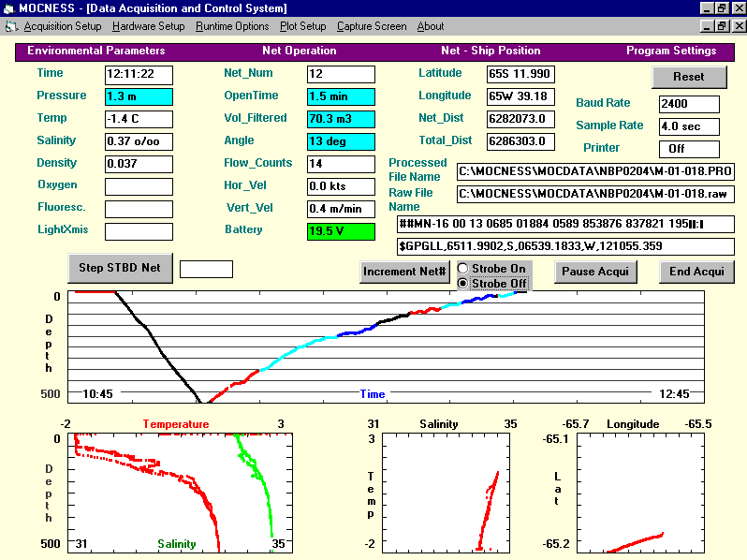Screen dimensions: 747x560
Task: Click the Processed File Name path field
Action: click(x=595, y=171)
